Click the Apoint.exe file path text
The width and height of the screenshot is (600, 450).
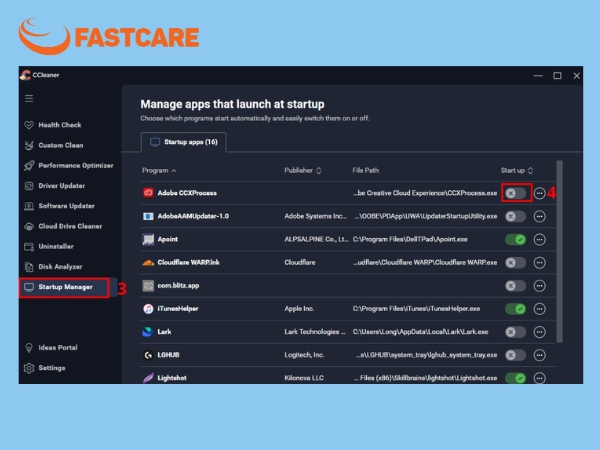click(410, 240)
